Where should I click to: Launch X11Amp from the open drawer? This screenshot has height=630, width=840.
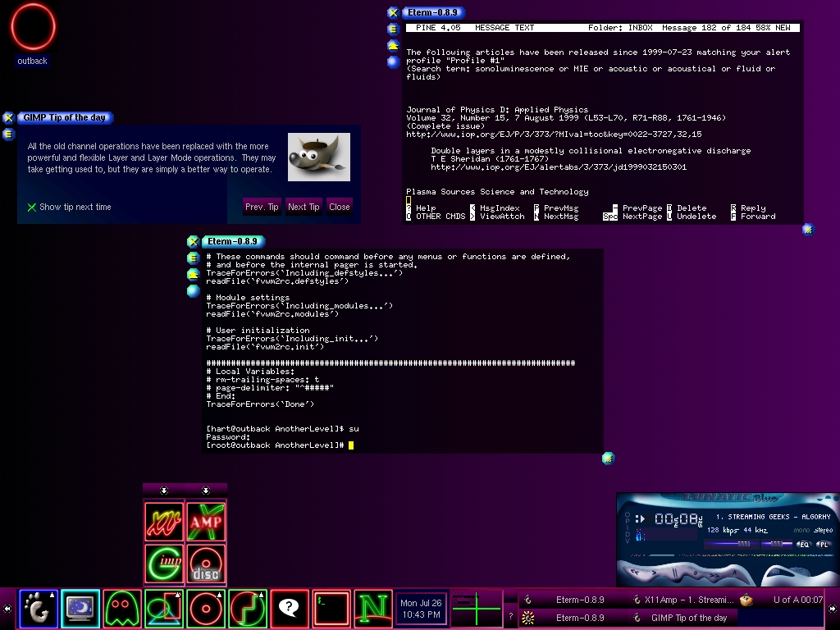[206, 521]
